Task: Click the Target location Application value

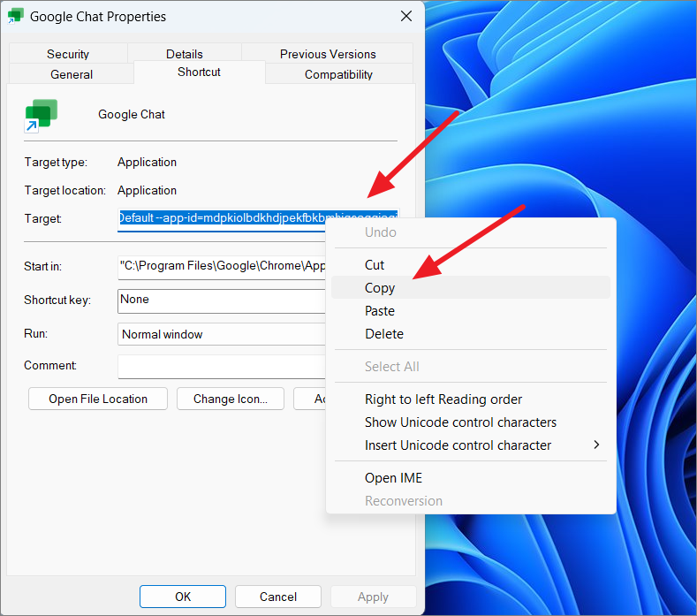Action: [x=148, y=190]
